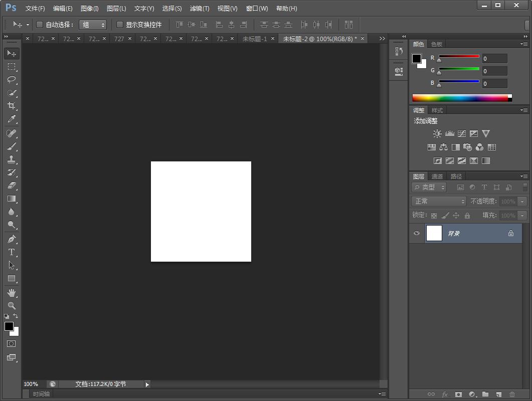The width and height of the screenshot is (532, 401).
Task: Select the Lasso tool
Action: 12,80
